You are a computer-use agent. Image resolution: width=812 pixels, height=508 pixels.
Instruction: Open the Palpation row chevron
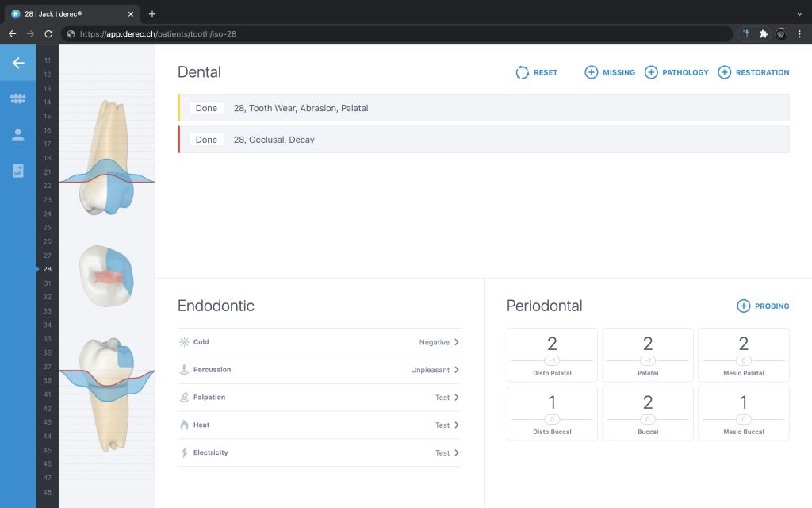pyautogui.click(x=456, y=397)
